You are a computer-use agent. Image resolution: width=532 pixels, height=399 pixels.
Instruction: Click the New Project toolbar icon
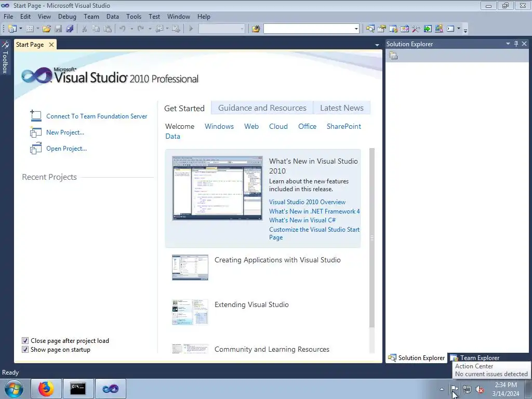point(12,29)
